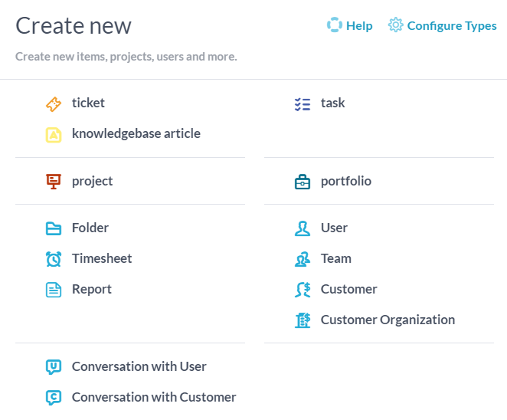Click the Configure Types gear icon
507x420 pixels.
point(395,25)
